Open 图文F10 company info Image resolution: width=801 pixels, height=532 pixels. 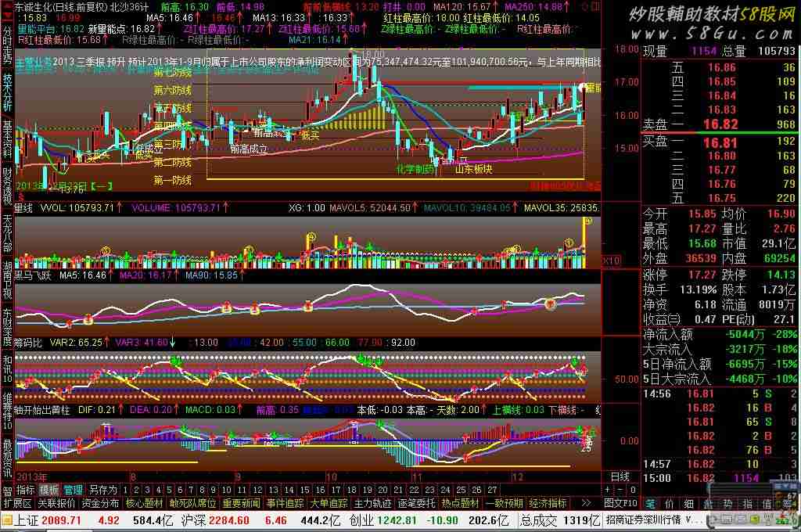(x=621, y=503)
